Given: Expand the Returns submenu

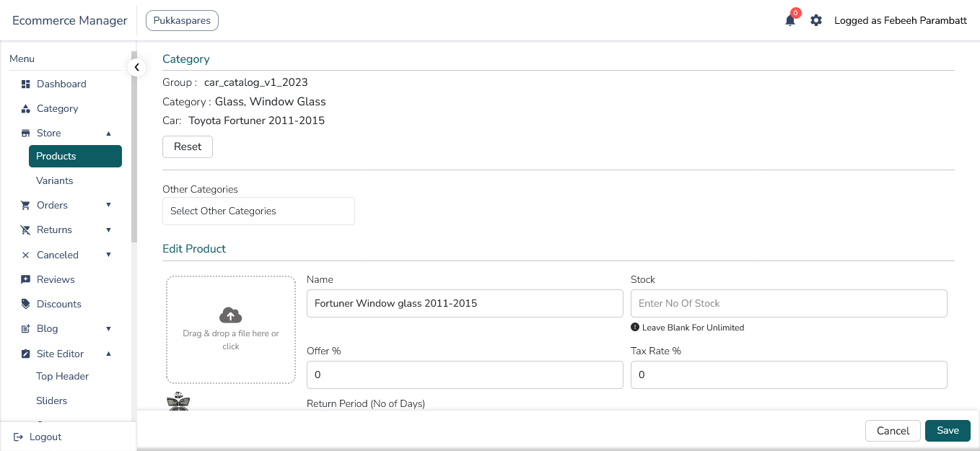Looking at the screenshot, I should click(x=109, y=229).
